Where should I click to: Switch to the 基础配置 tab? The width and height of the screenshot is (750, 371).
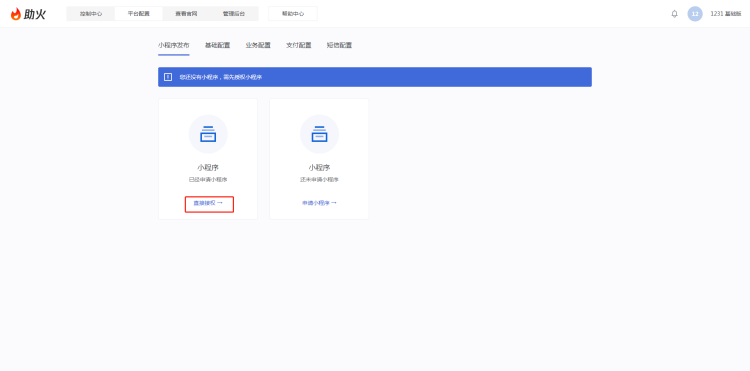[218, 45]
